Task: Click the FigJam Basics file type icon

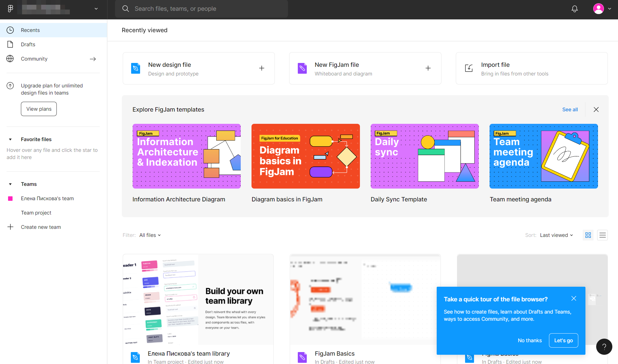Action: pyautogui.click(x=302, y=357)
